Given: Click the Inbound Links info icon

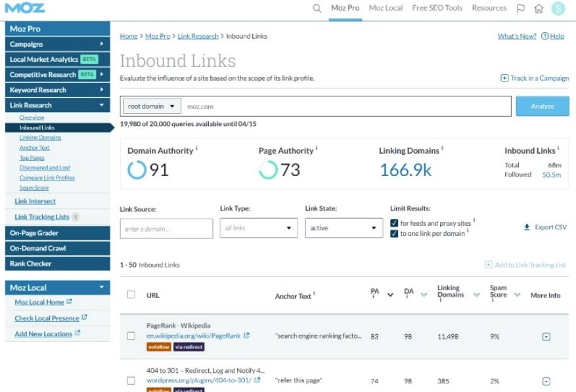Looking at the screenshot, I should click(558, 148).
